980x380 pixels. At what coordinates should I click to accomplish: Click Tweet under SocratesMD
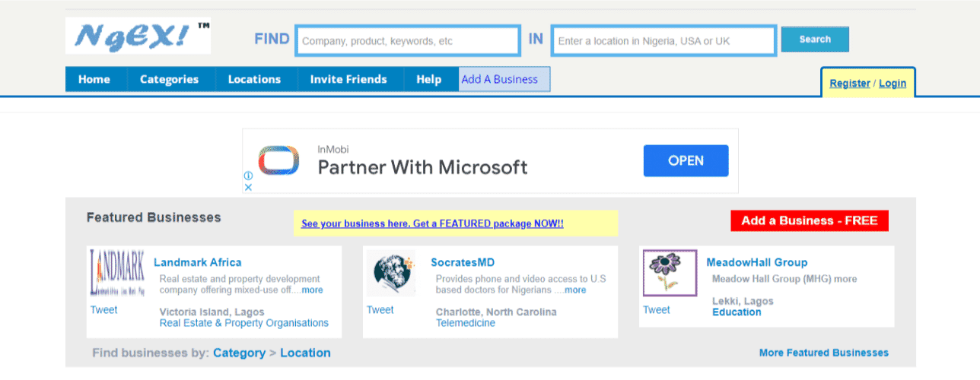380,310
